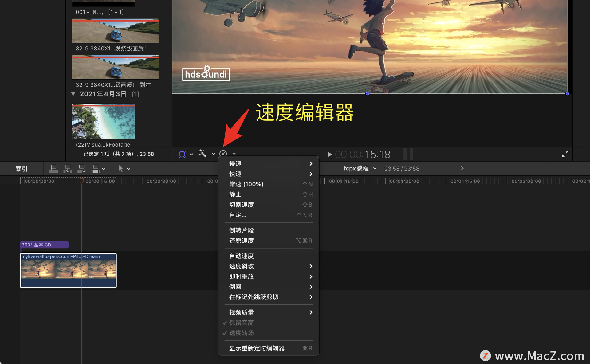Choose 切割速度 from menu
This screenshot has width=590, height=364.
(269, 205)
